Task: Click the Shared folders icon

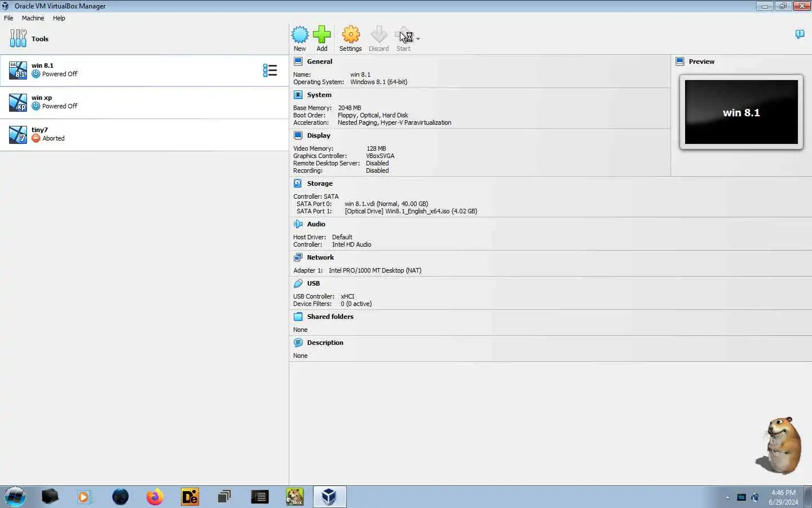Action: (298, 317)
